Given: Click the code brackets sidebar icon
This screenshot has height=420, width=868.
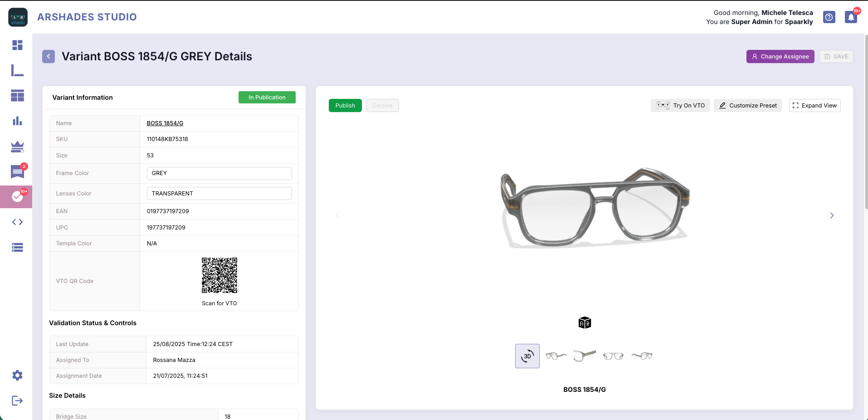Looking at the screenshot, I should 17,222.
